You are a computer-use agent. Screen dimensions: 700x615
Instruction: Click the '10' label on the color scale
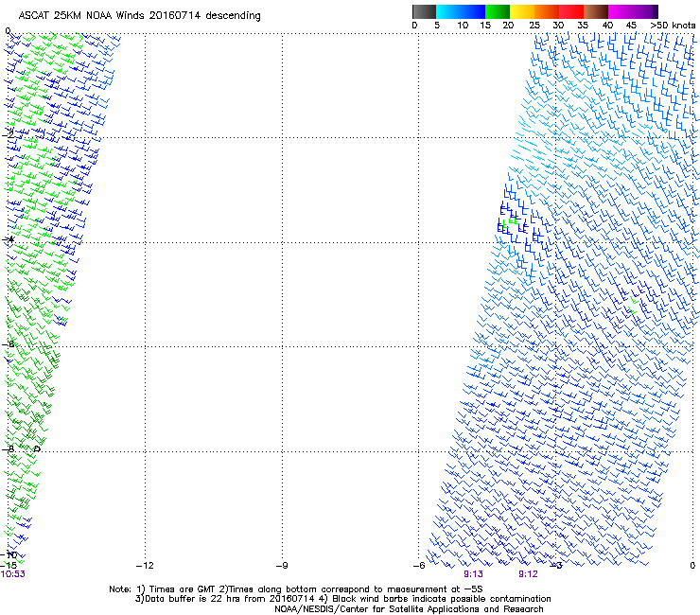[x=463, y=26]
